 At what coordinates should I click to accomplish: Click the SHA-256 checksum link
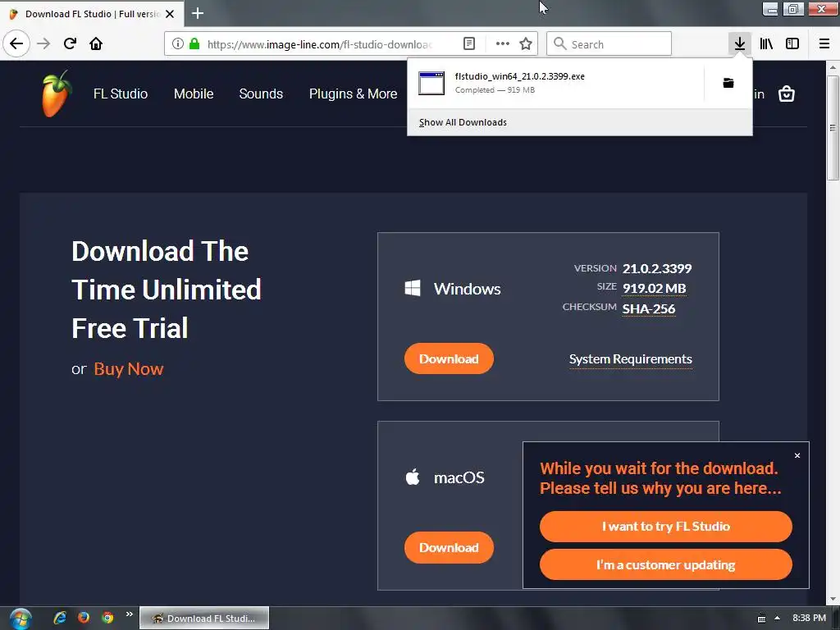(649, 308)
